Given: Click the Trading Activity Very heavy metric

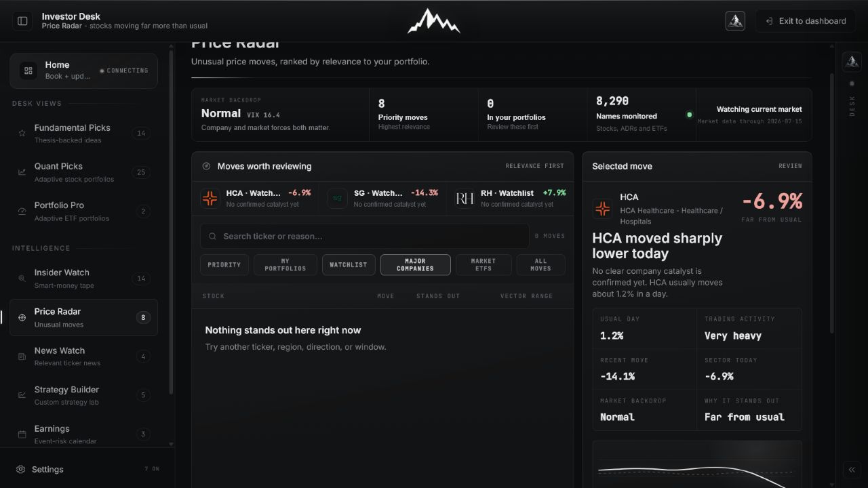Looking at the screenshot, I should coord(749,329).
